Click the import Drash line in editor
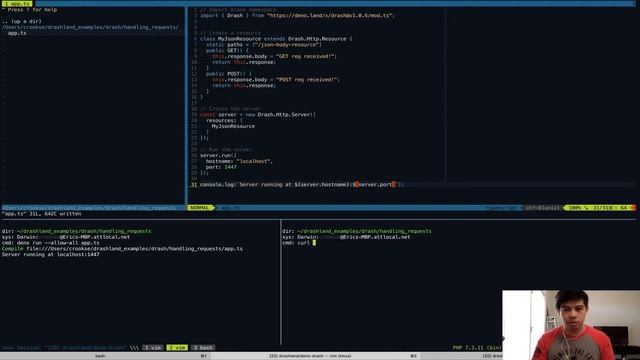The image size is (640, 360). (x=297, y=16)
